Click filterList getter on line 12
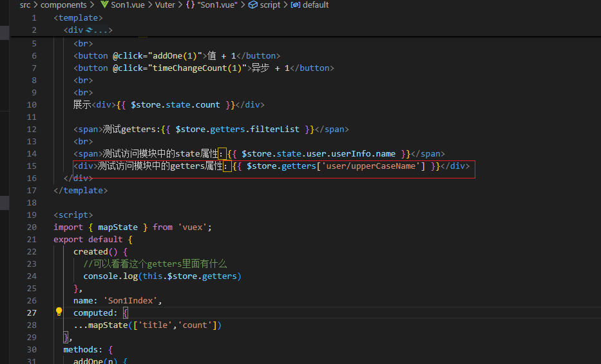 click(274, 129)
